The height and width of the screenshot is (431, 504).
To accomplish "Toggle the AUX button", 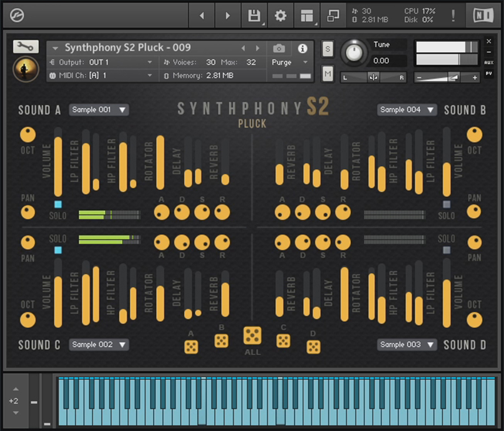I will tap(489, 62).
